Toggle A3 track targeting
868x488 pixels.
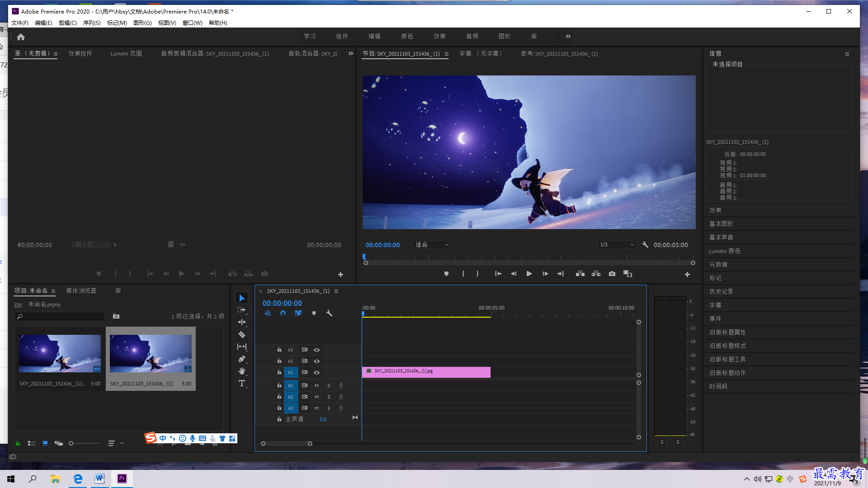coord(291,408)
